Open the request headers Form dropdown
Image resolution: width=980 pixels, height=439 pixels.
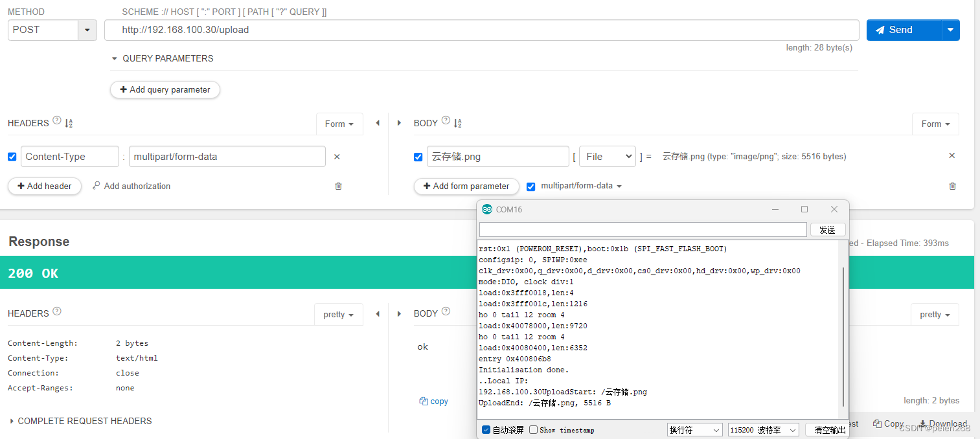tap(339, 124)
